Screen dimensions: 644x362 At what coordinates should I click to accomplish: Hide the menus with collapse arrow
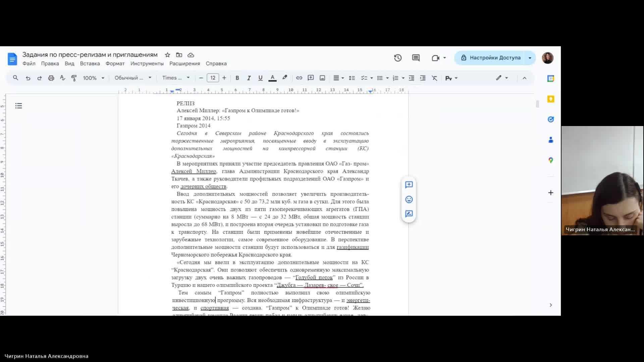(x=525, y=78)
